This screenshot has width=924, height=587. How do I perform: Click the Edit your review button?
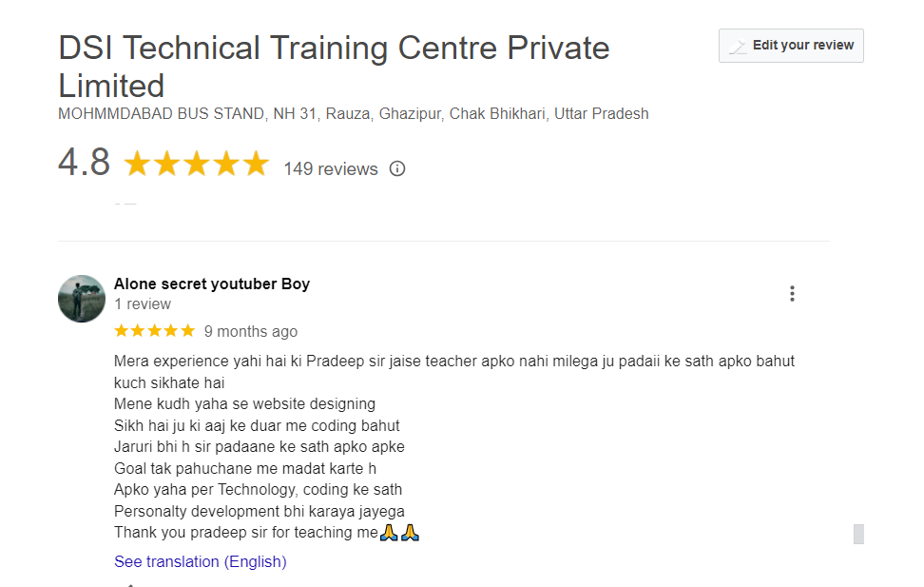click(x=791, y=46)
